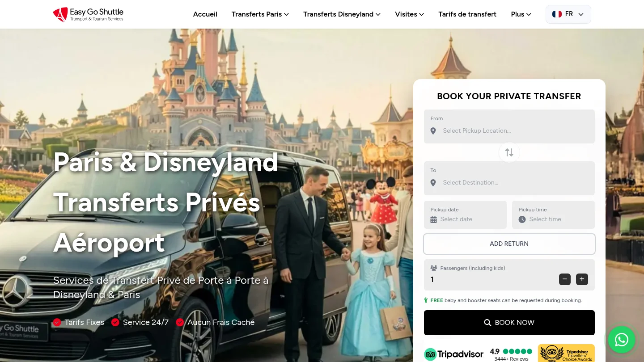Click the Easy Go Shuttle logo
Screen dimensions: 644x362
(x=88, y=14)
